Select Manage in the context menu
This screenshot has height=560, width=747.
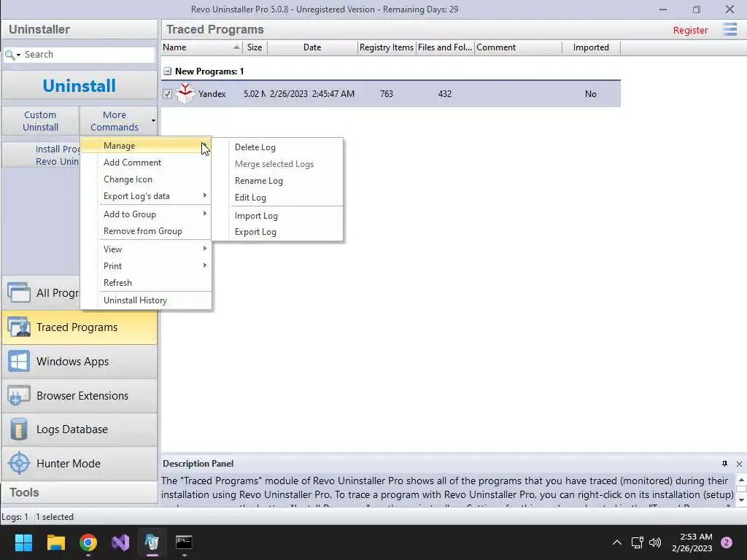(x=146, y=146)
